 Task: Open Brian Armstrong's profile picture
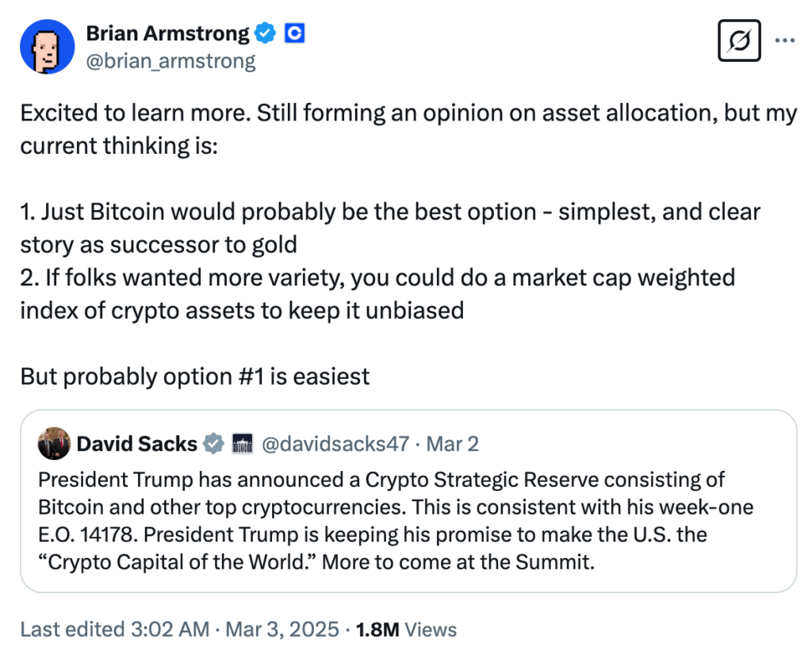(47, 48)
